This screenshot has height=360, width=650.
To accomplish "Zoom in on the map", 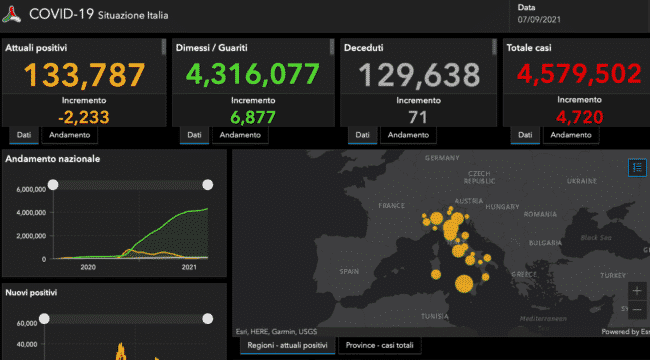I will tap(637, 291).
